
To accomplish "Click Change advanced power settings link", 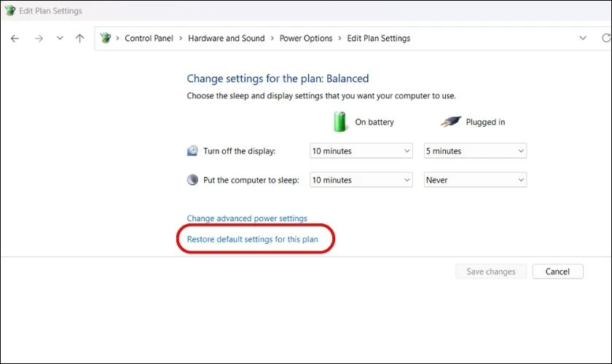I will pyautogui.click(x=247, y=218).
